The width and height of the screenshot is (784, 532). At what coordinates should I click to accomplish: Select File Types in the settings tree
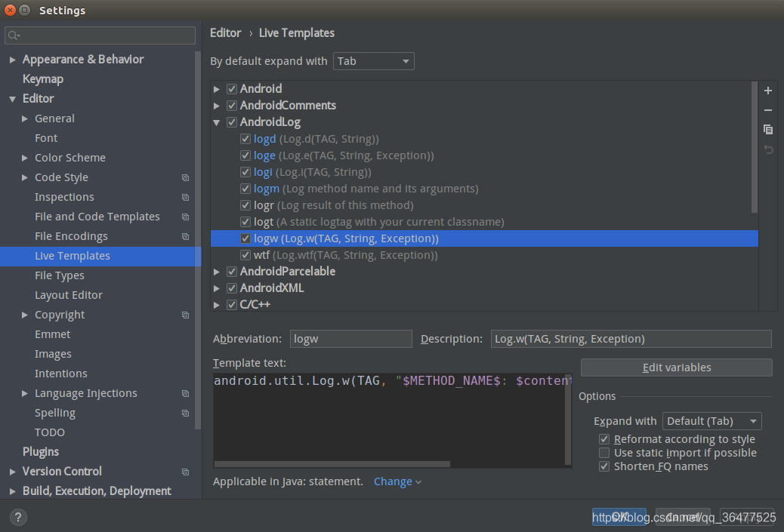[x=60, y=275]
